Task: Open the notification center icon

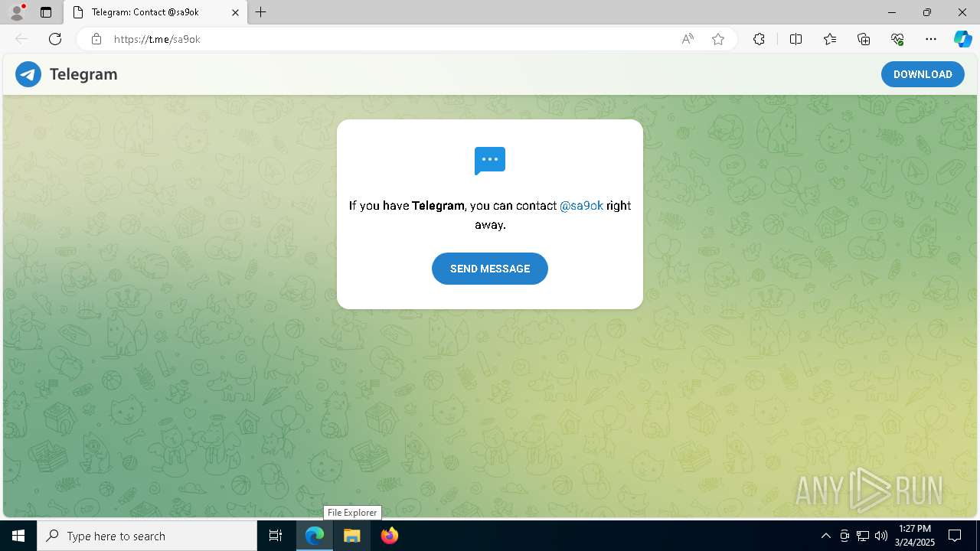Action: [x=955, y=536]
